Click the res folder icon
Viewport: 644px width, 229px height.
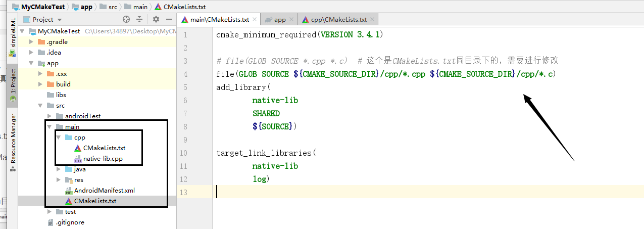(x=69, y=180)
